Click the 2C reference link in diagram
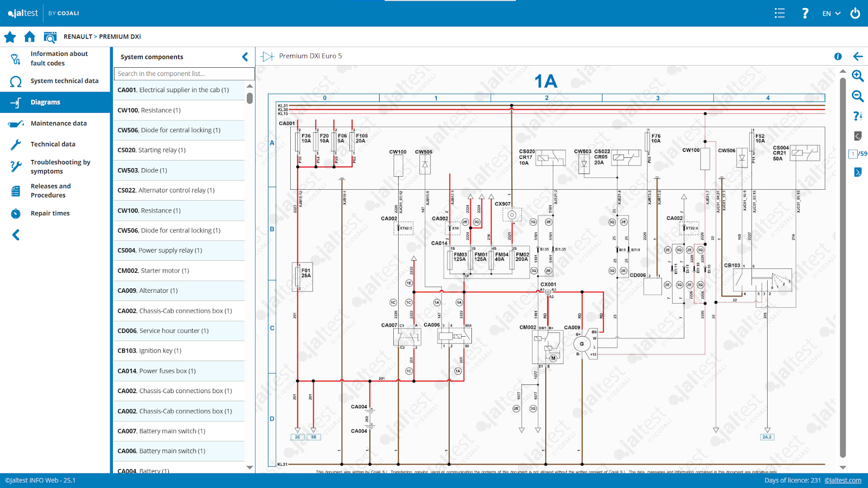This screenshot has width=868, height=488. click(x=297, y=437)
